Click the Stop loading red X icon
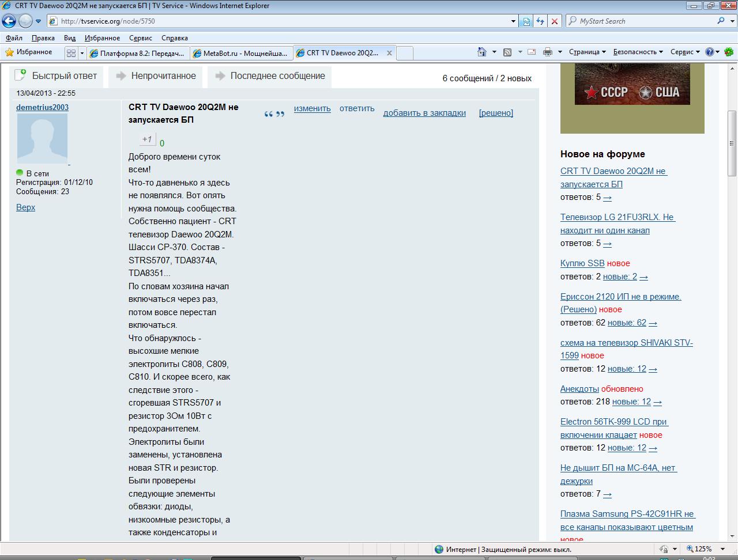This screenshot has width=738, height=560. [554, 21]
